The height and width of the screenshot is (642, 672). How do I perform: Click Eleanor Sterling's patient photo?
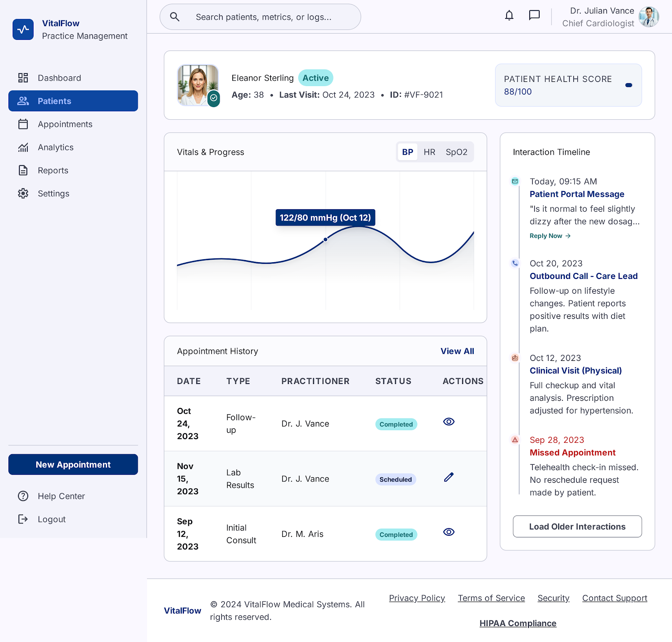point(198,85)
